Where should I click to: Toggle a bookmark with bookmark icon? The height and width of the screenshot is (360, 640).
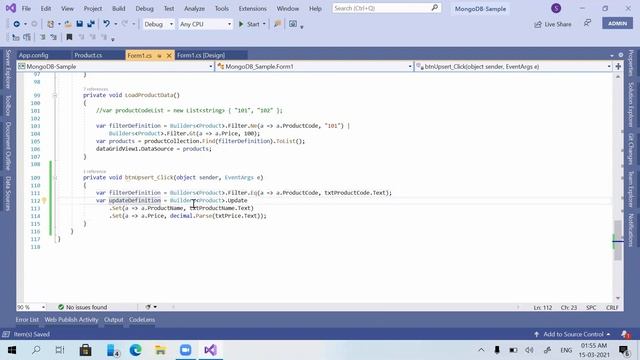(x=69, y=37)
